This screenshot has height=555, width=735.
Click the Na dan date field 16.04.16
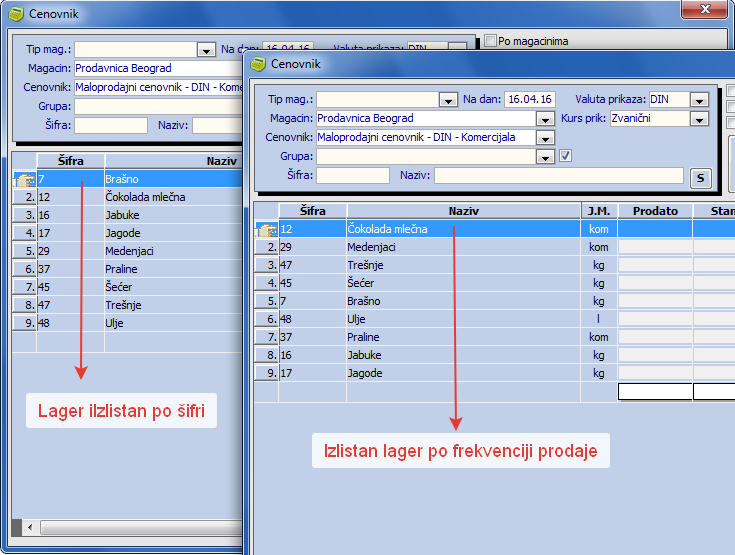530,99
